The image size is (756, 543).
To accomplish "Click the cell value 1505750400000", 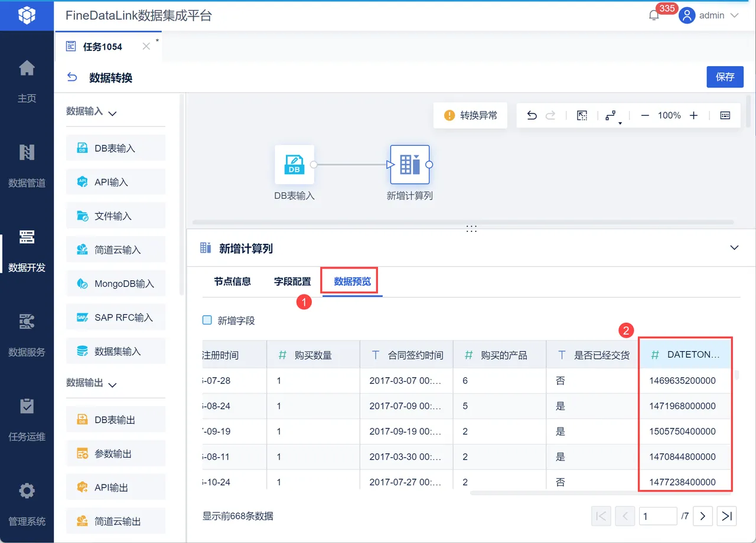I will (x=682, y=431).
